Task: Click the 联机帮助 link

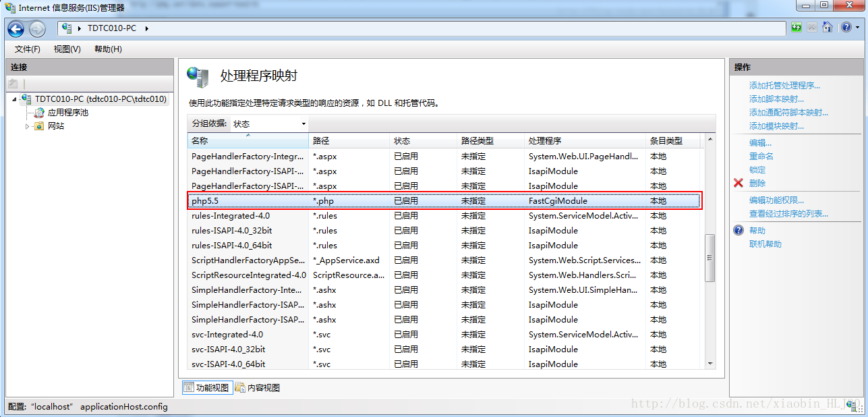Action: 765,244
